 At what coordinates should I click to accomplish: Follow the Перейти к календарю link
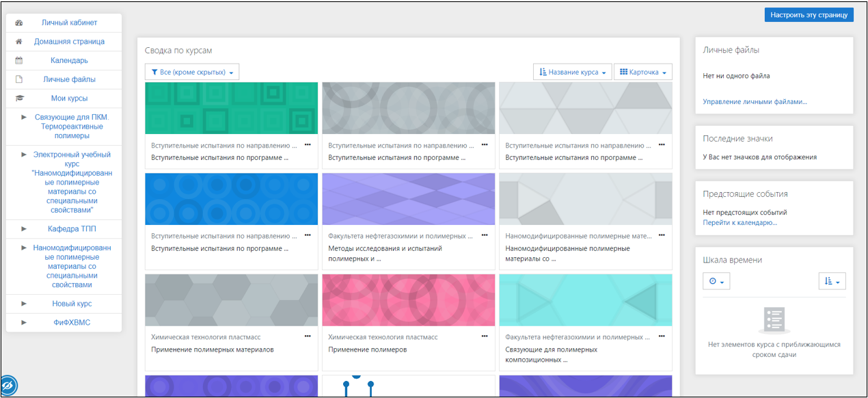pos(740,223)
